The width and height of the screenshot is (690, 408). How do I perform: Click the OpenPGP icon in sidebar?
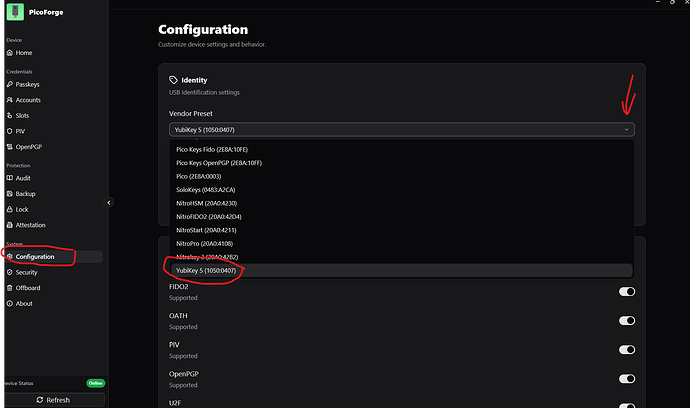tap(10, 147)
